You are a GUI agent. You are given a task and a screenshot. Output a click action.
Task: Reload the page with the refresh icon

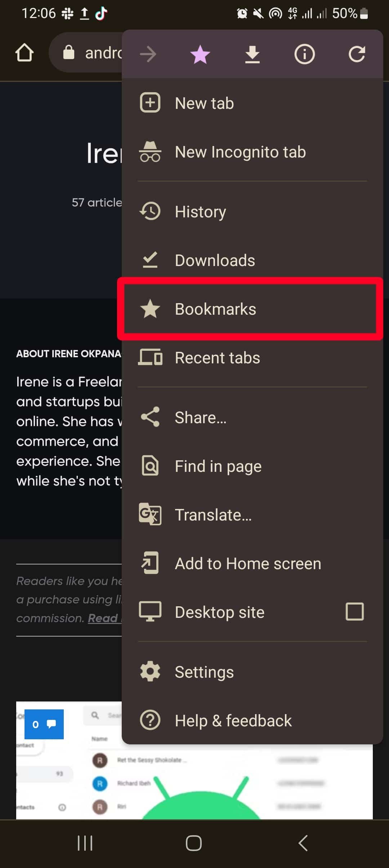[x=357, y=54]
